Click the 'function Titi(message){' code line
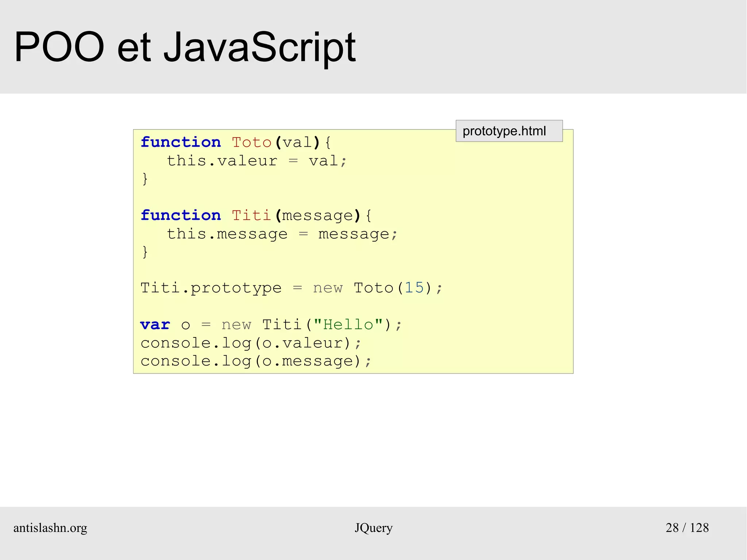The image size is (747, 560). click(x=256, y=215)
